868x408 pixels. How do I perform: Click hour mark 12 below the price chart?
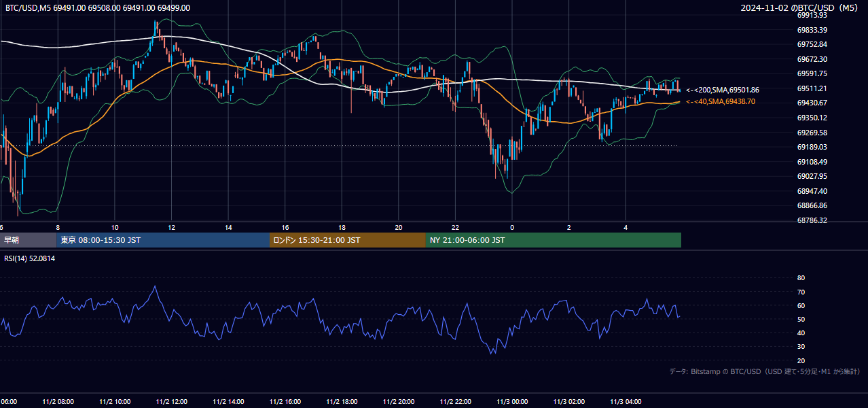(171, 227)
